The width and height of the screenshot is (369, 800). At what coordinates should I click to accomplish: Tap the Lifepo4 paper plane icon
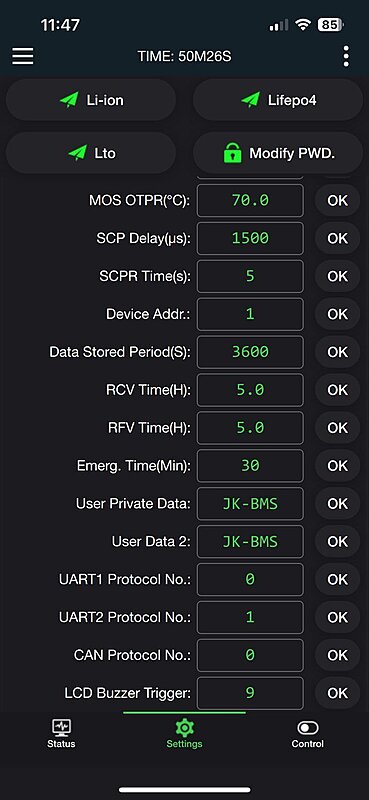[250, 99]
